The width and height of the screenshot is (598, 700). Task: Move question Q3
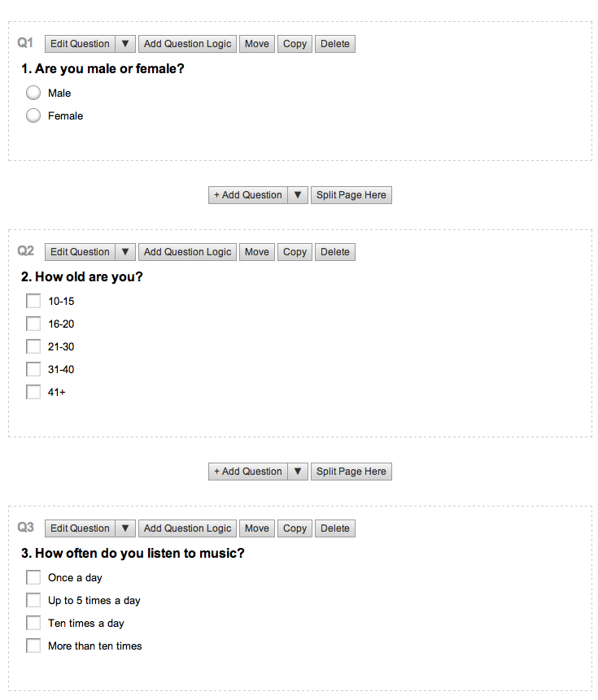256,528
